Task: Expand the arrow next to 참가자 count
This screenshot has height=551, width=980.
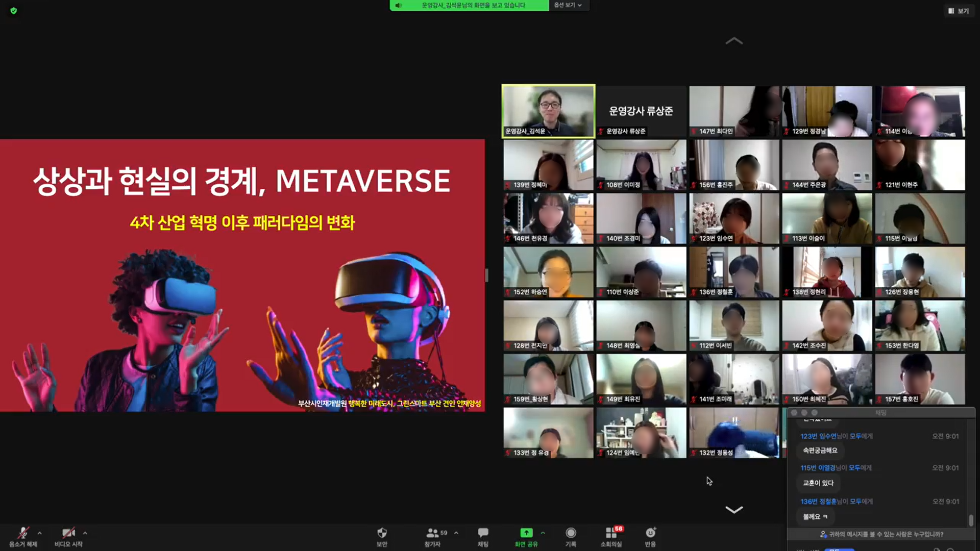Action: (x=456, y=533)
